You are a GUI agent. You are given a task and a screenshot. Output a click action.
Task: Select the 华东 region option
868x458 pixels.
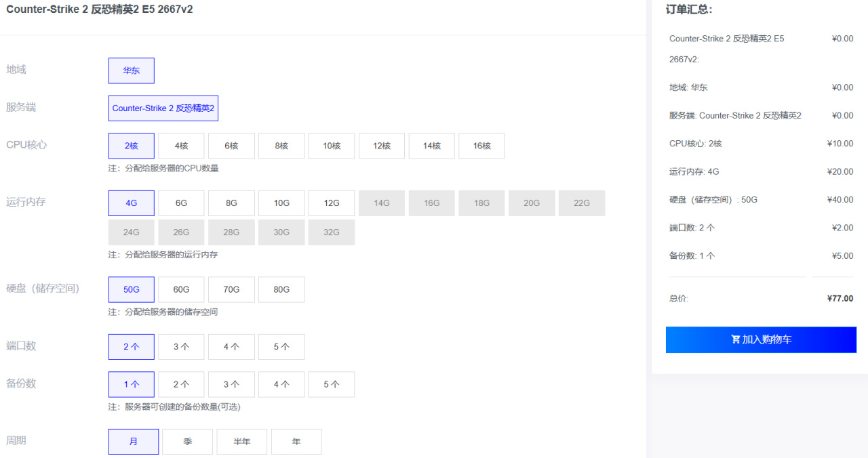132,70
